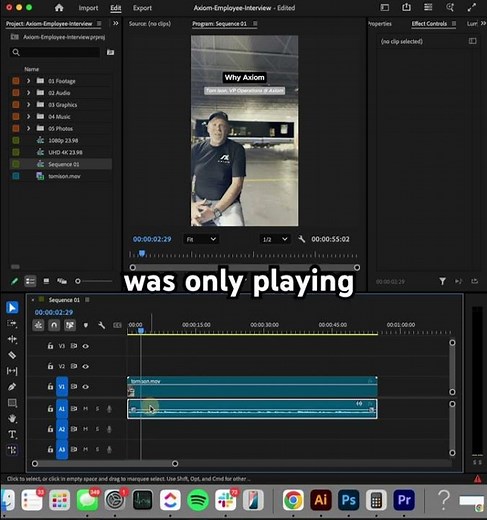Select the tomlson.mov video clip on V1
This screenshot has height=520, width=487.
252,387
